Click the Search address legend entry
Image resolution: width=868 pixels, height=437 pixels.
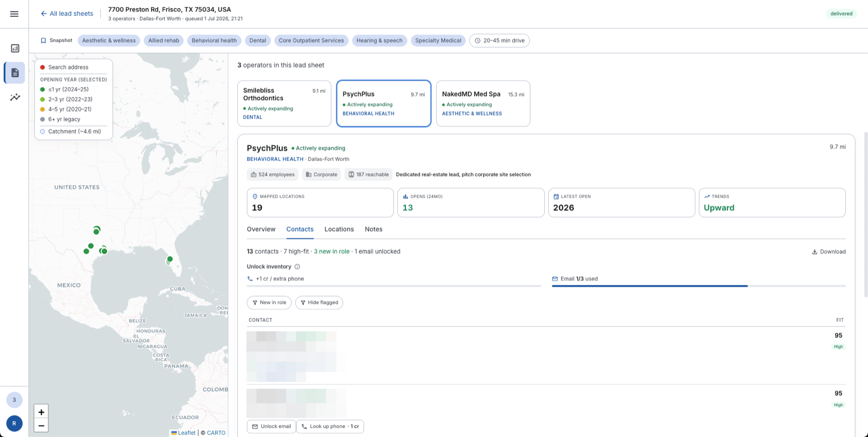point(64,67)
